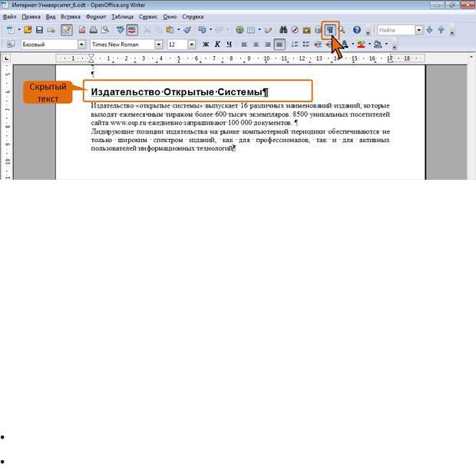Toggle numbered list
Screen dimensions: 476x467
click(x=295, y=45)
